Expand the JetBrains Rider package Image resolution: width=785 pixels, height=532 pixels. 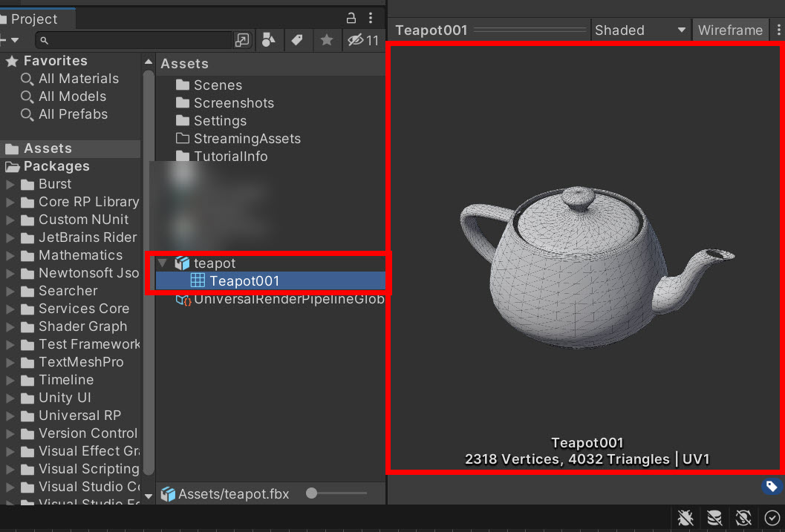(10, 238)
